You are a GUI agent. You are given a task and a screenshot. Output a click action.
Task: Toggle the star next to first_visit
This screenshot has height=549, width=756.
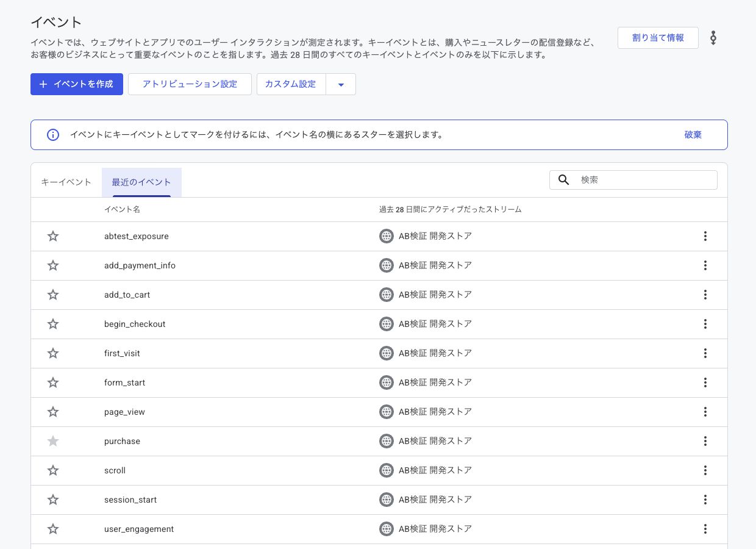[53, 353]
